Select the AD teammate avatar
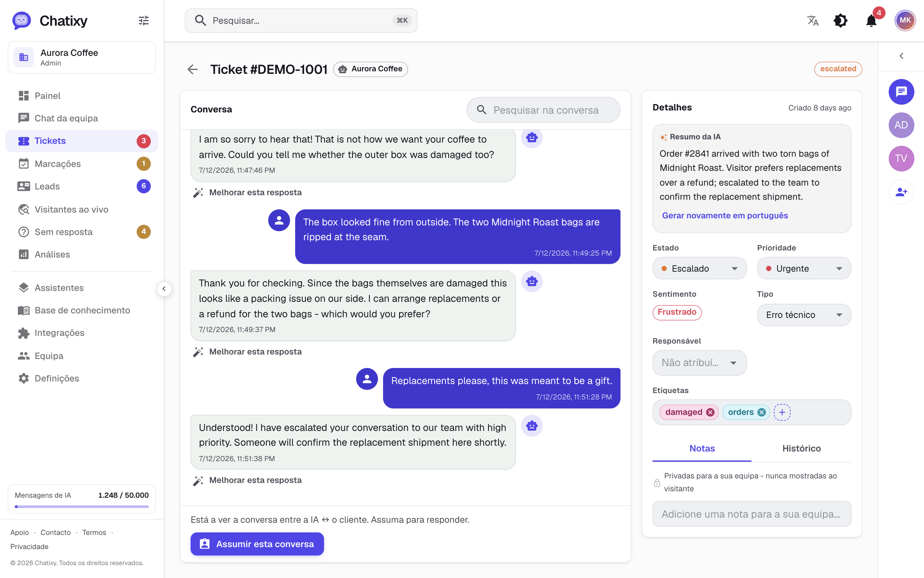924x578 pixels. click(x=901, y=125)
